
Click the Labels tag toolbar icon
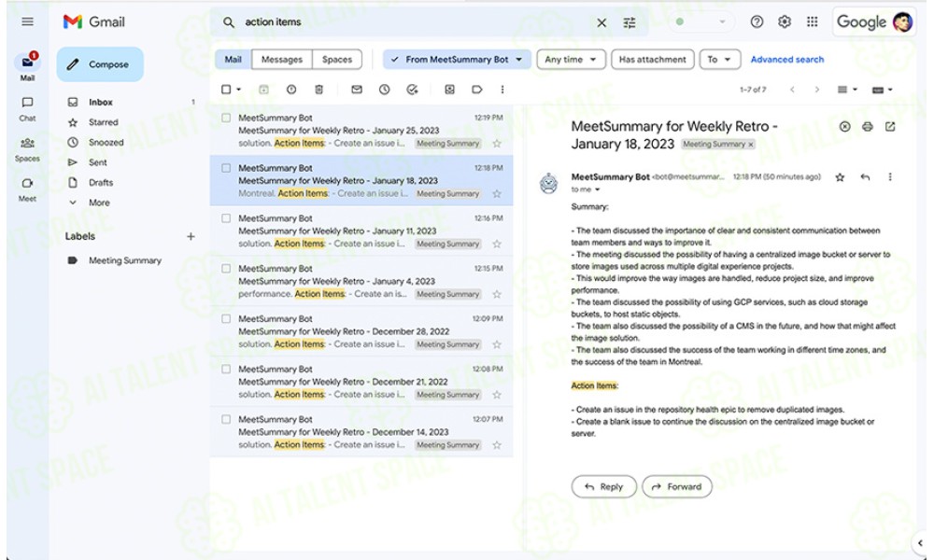coord(477,90)
